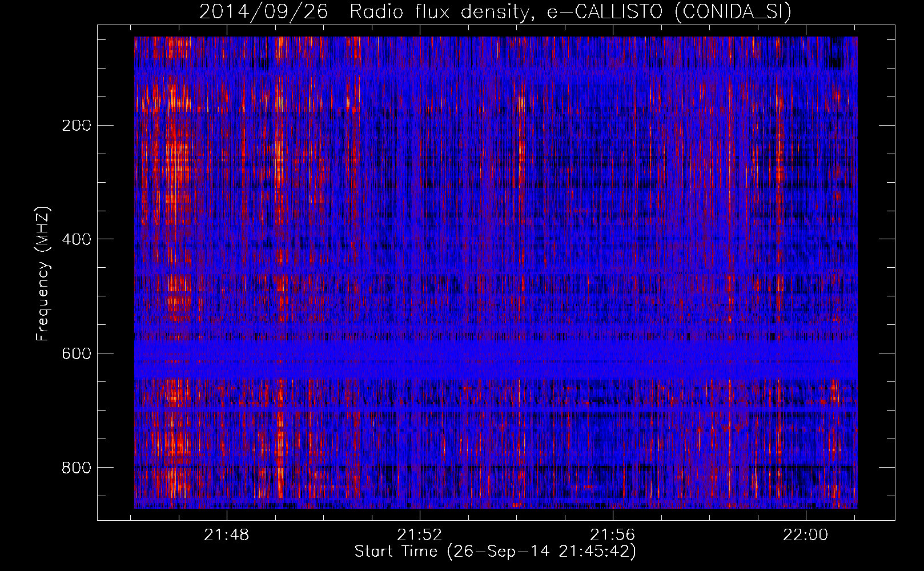The width and height of the screenshot is (924, 571).
Task: Select the 'e-CALLISTO (CONIDA_SI)' station label
Action: 669,12
